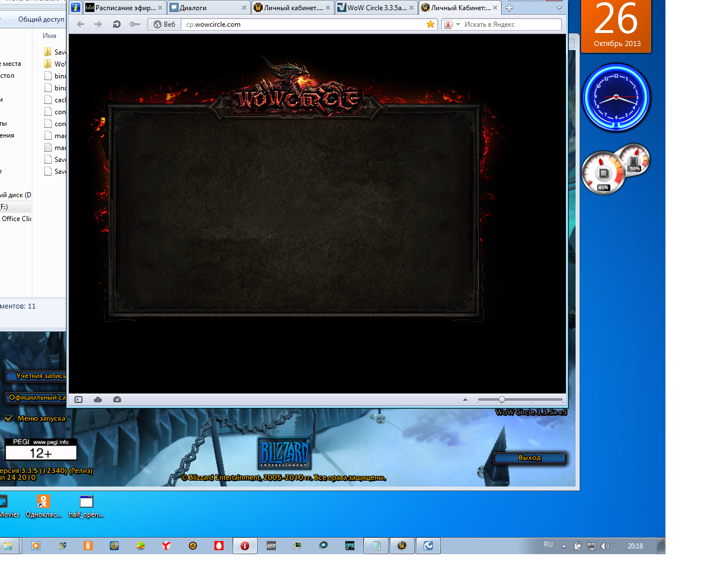Go forward in the Opera browser
This screenshot has height=582, width=728.
(x=98, y=24)
